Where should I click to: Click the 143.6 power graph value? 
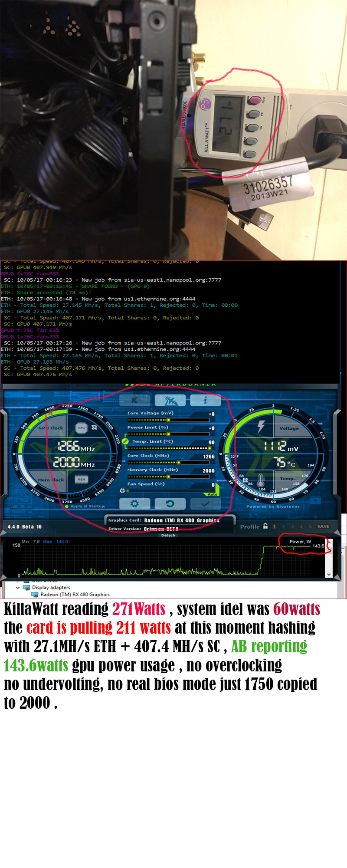318,546
